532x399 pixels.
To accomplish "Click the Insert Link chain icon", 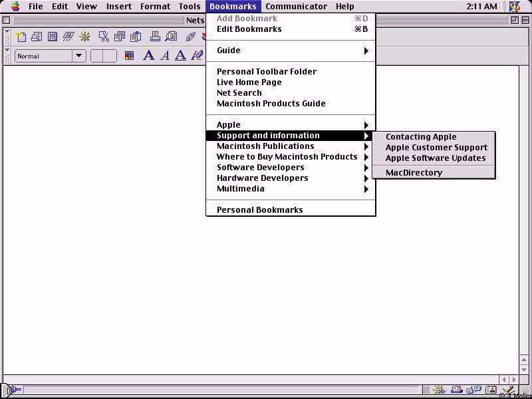I will point(191,37).
